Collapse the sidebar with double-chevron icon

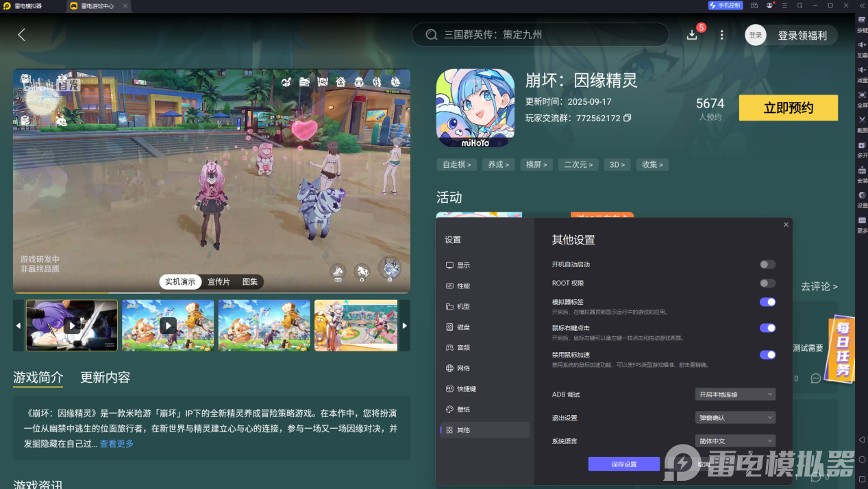[x=861, y=5]
